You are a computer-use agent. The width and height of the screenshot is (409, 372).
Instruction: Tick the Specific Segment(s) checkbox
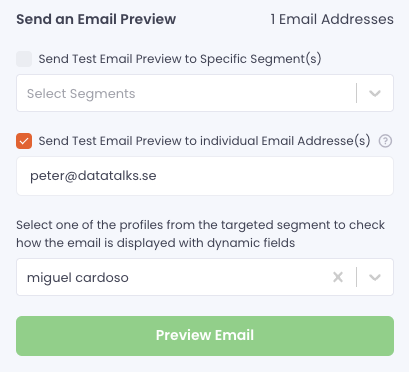tap(24, 59)
